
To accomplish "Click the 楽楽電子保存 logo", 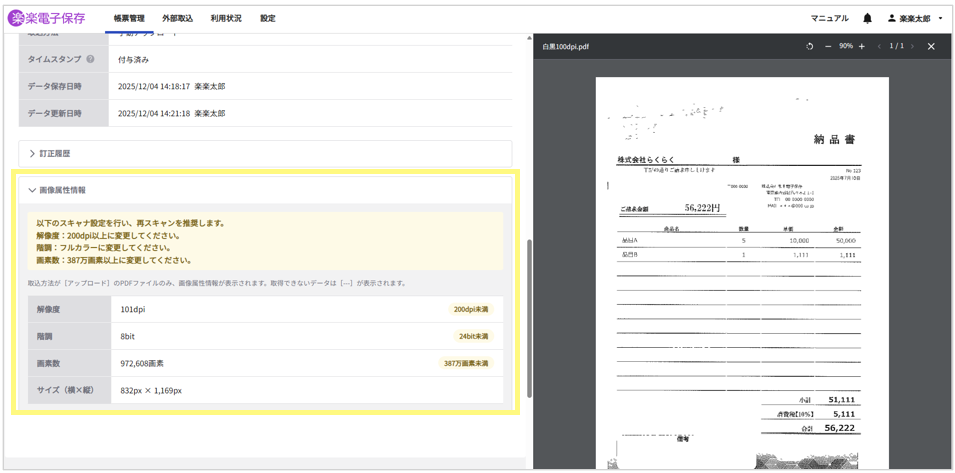I will click(47, 18).
